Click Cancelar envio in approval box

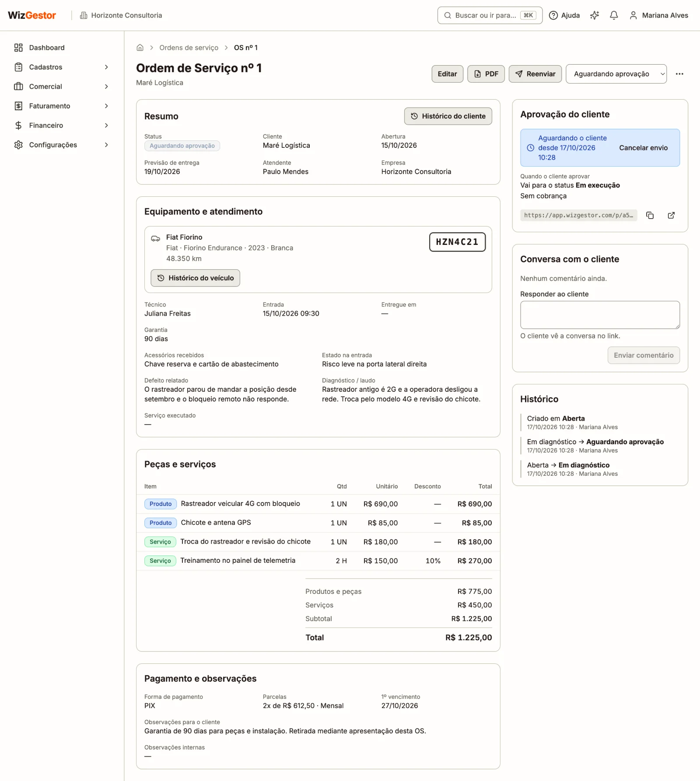643,148
